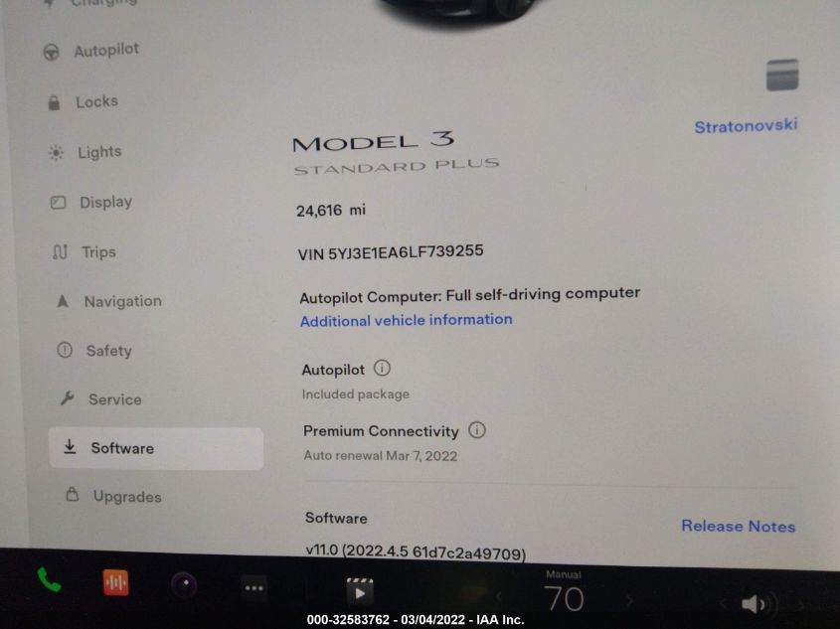
Task: Click the Stratonovski vehicle name link
Action: pyautogui.click(x=746, y=126)
